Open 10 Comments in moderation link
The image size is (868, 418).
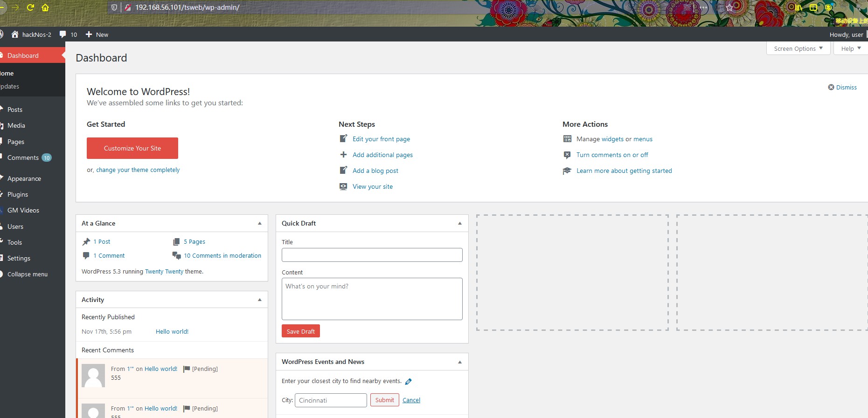(x=222, y=255)
